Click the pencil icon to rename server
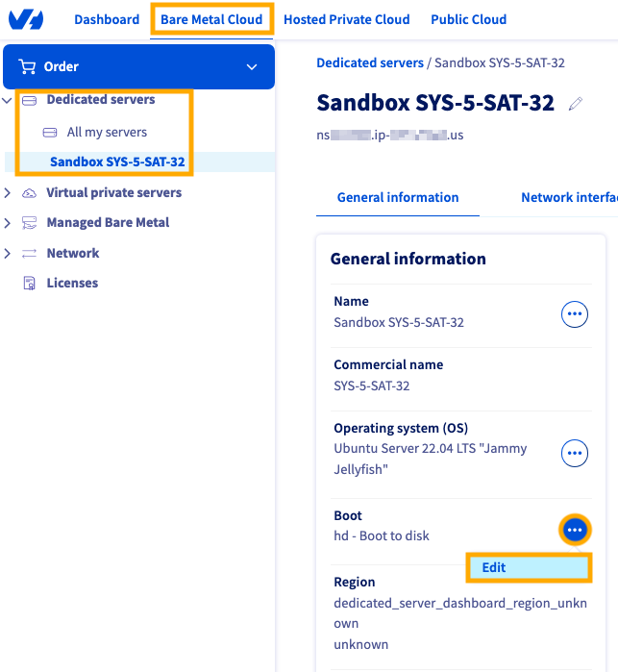Image resolution: width=618 pixels, height=672 pixels. click(575, 104)
